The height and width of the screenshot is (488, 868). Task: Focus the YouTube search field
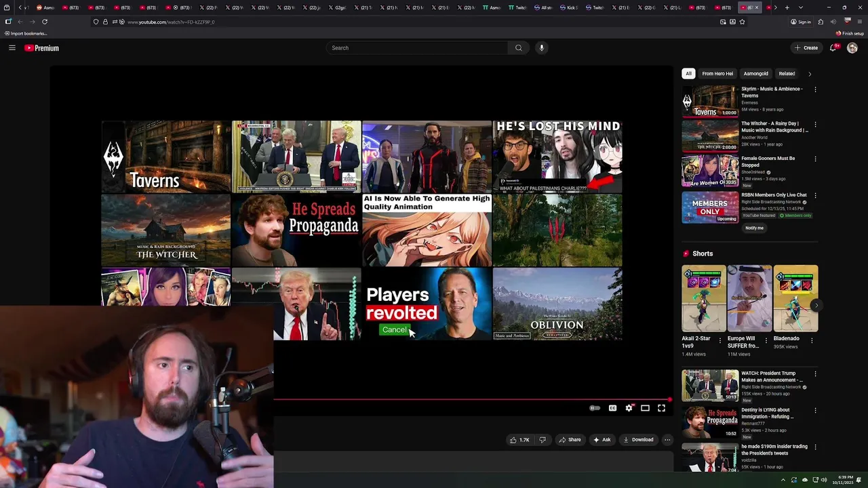coord(417,47)
